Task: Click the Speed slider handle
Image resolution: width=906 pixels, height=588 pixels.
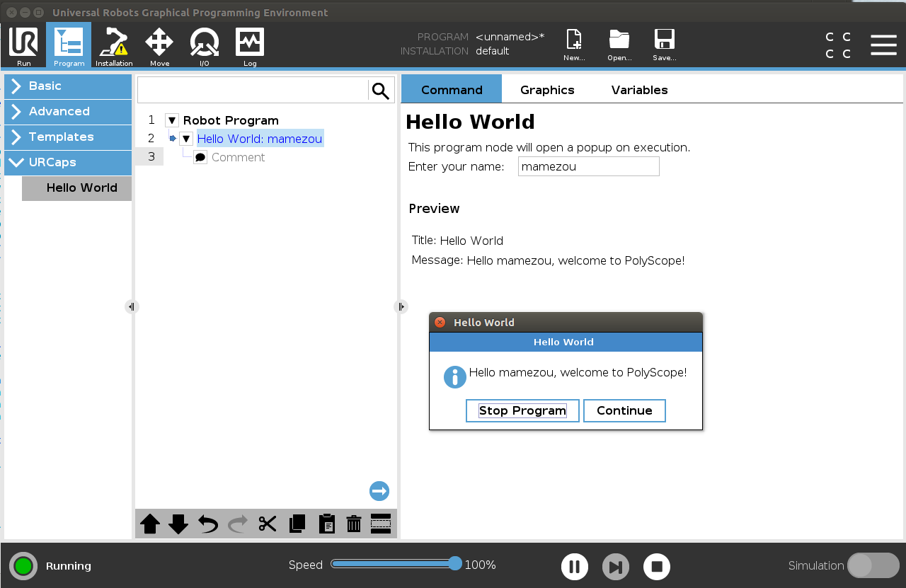Action: click(x=455, y=563)
